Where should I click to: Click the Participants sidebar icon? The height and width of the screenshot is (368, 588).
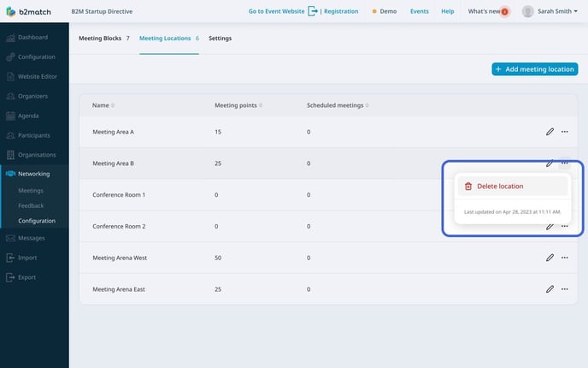[x=10, y=135]
